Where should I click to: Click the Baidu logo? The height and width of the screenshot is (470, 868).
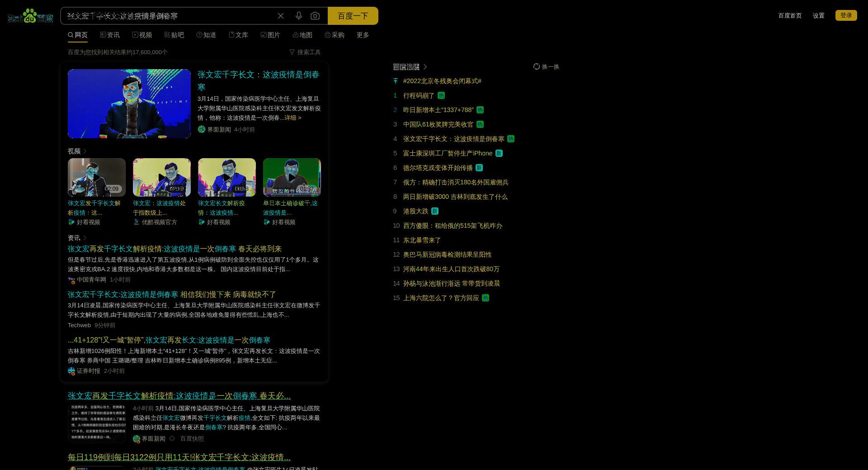30,16
